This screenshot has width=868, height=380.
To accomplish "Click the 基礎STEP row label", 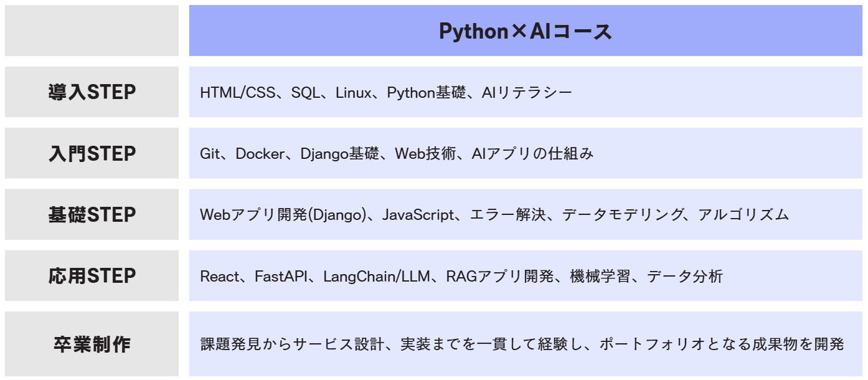I will click(92, 215).
